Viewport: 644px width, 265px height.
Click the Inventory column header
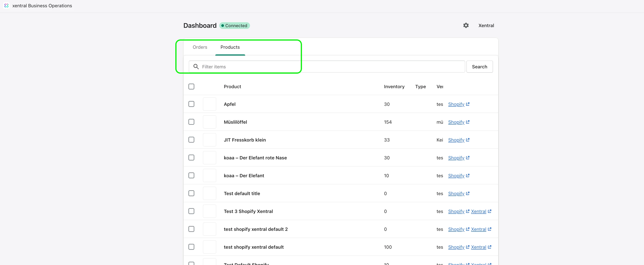pyautogui.click(x=394, y=87)
